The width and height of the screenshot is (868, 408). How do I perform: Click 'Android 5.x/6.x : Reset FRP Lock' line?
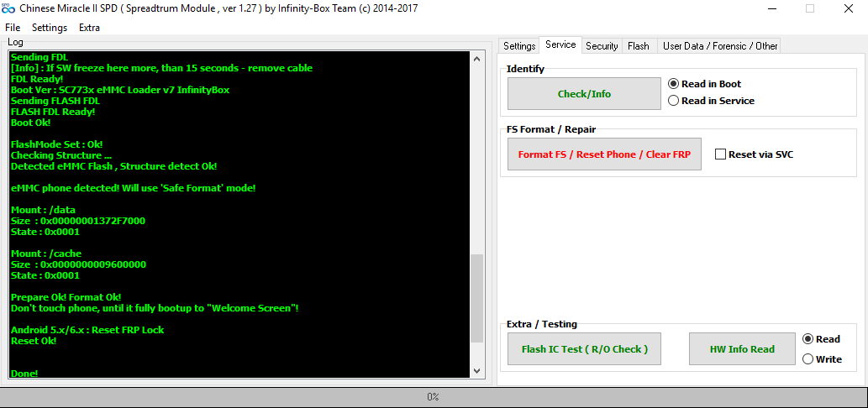87,330
